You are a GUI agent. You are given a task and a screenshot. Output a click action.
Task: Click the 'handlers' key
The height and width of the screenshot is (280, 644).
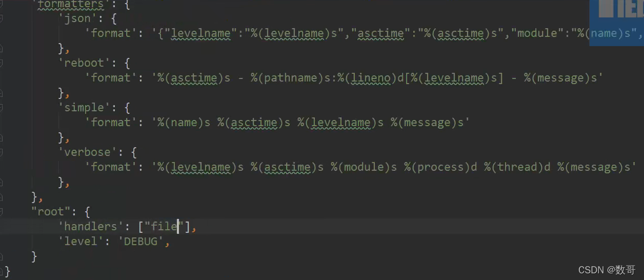91,227
